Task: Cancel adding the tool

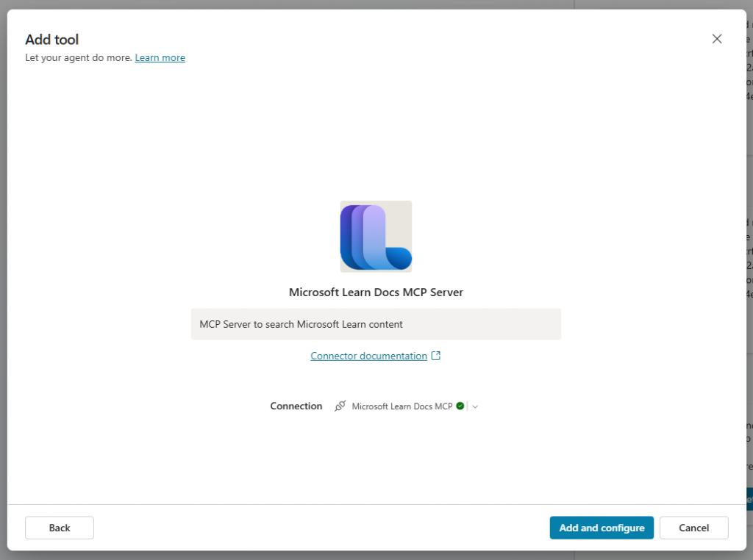Action: [693, 527]
